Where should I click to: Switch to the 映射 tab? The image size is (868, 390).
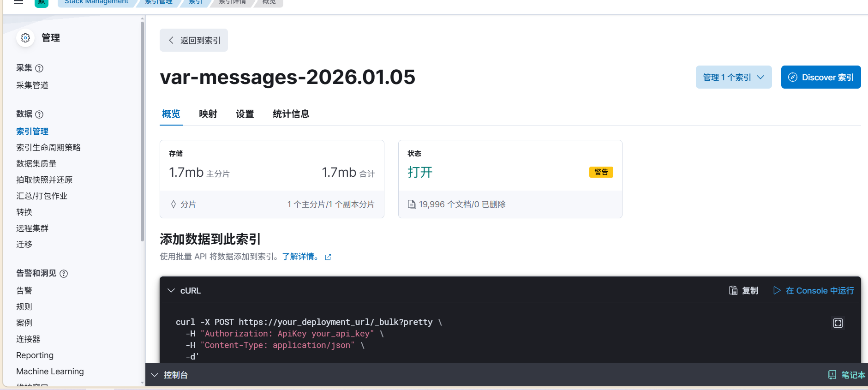[x=208, y=114]
